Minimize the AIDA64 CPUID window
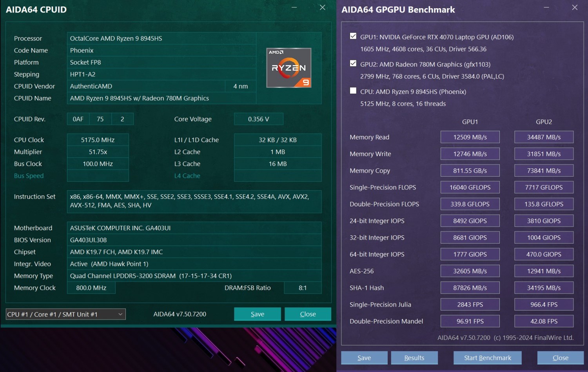The width and height of the screenshot is (588, 372). tap(294, 7)
